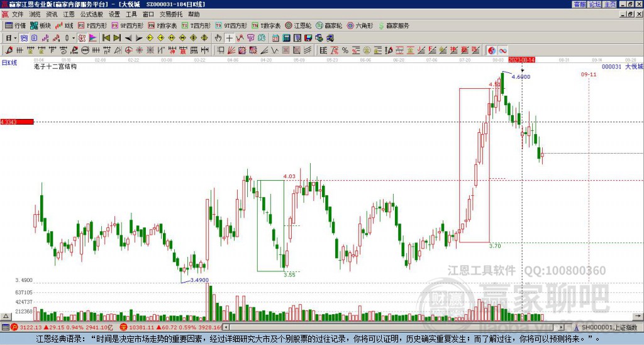This screenshot has height=345, width=644.
Task: Open the 交易委托 menu
Action: point(171,14)
